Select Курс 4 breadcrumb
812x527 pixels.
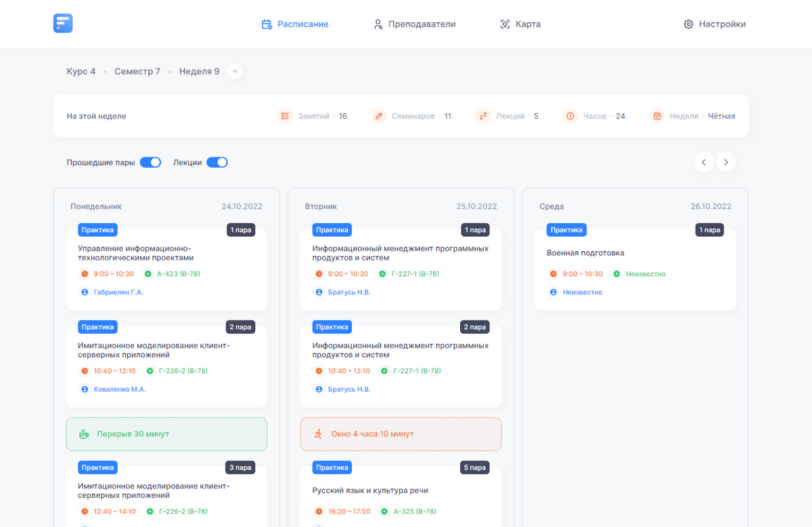point(81,71)
